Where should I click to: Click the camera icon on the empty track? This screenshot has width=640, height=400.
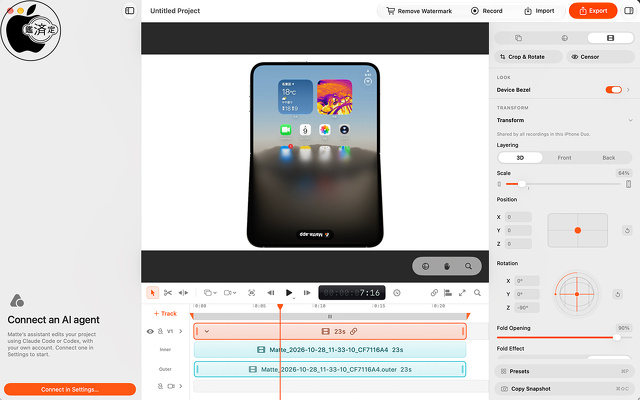pos(171,386)
